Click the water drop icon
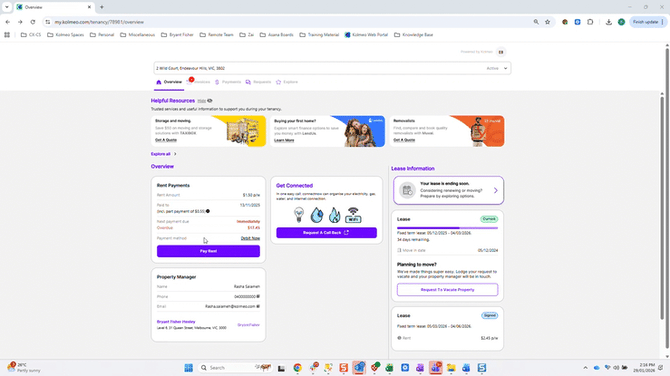 (317, 215)
